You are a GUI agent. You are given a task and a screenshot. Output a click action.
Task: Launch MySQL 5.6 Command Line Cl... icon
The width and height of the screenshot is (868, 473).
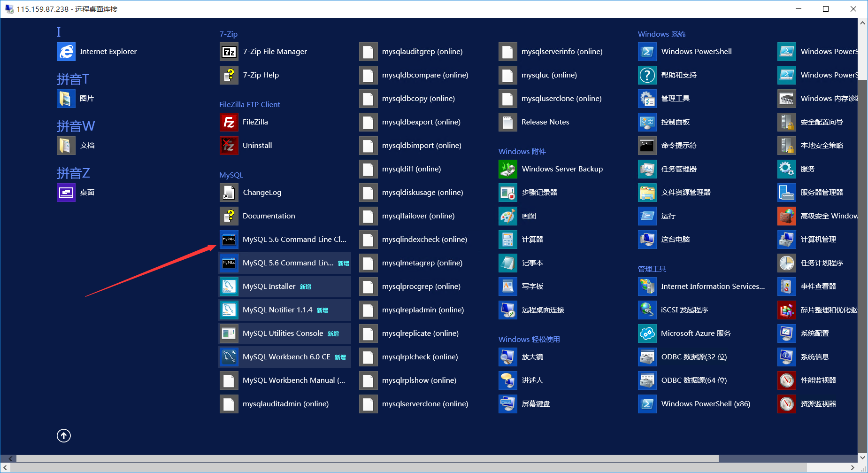coord(229,240)
